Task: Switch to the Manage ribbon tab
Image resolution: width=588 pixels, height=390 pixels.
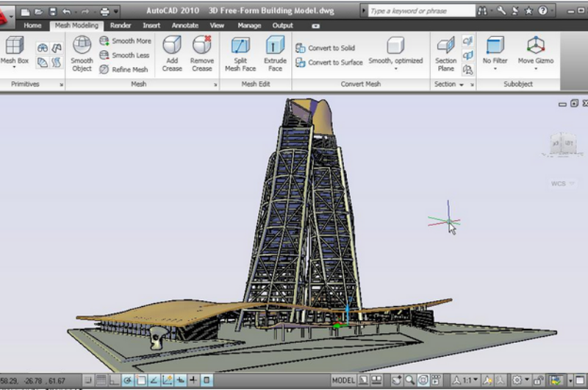Action: coord(249,26)
